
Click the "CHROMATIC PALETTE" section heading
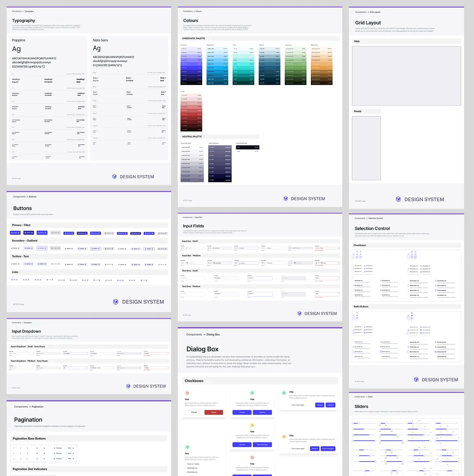tap(194, 38)
